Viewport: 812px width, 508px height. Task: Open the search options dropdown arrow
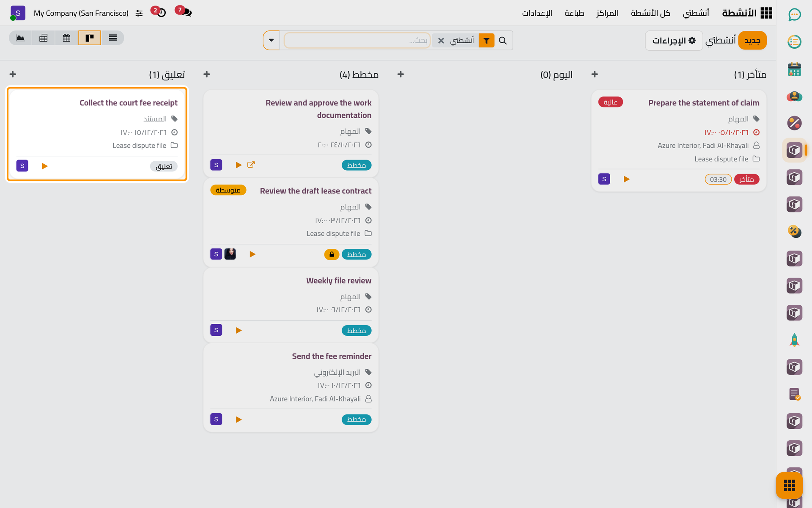click(272, 41)
